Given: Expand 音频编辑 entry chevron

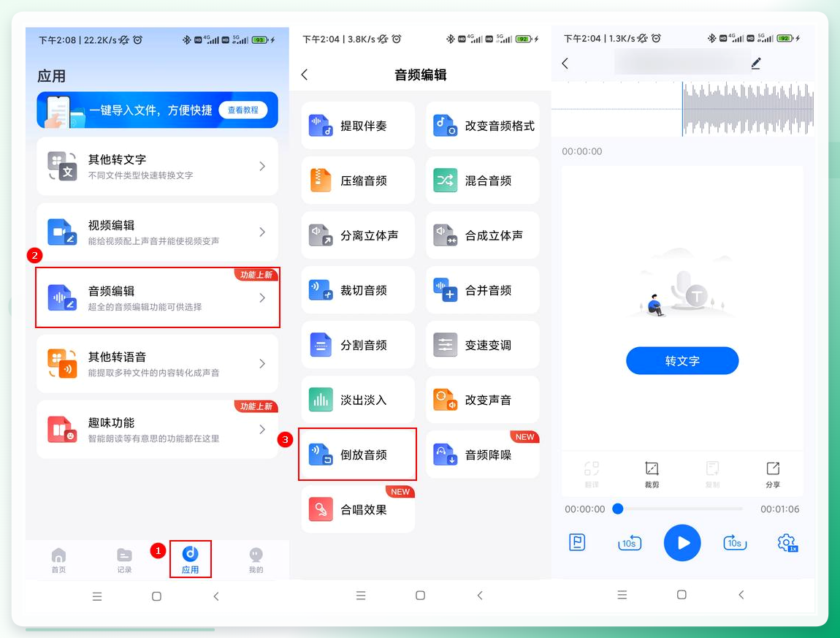Looking at the screenshot, I should (262, 297).
